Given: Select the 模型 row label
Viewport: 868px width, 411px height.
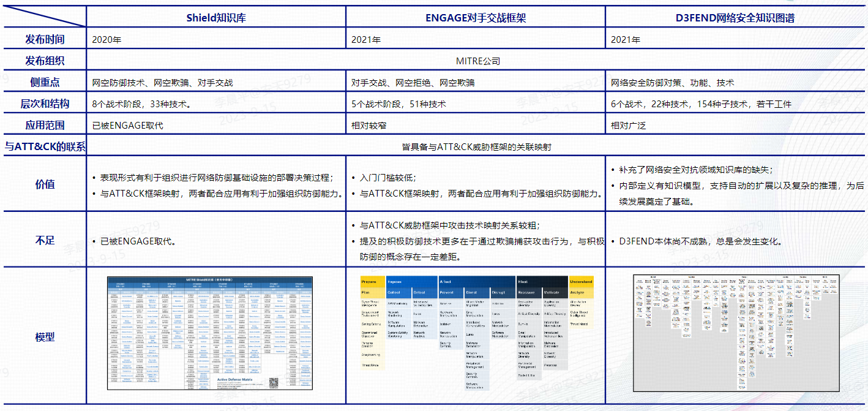Looking at the screenshot, I should pos(45,337).
